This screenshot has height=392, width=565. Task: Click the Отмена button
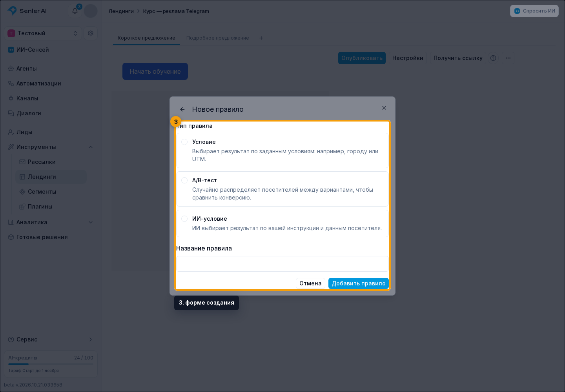310,283
